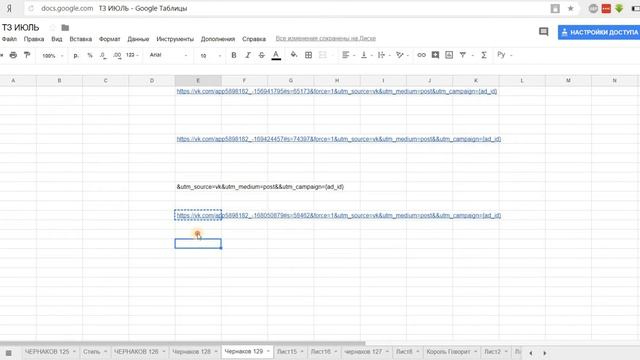Open the font size 10 dropdown
The height and width of the screenshot is (360, 640).
pyautogui.click(x=210, y=56)
